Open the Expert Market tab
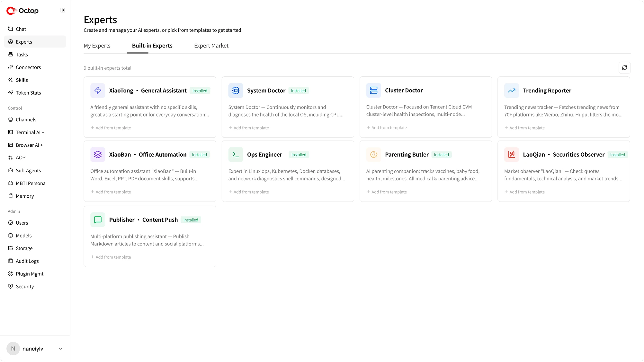 pyautogui.click(x=211, y=46)
